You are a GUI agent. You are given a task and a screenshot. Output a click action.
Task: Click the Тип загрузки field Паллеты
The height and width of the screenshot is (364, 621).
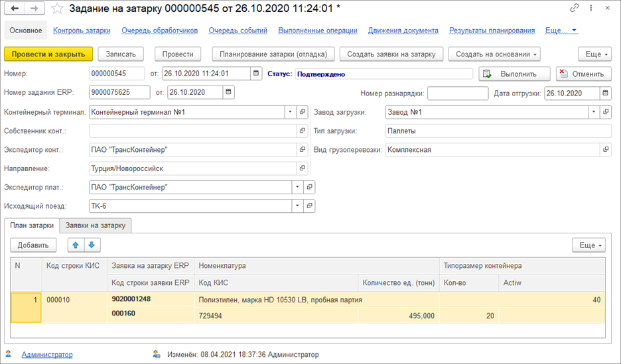point(498,131)
